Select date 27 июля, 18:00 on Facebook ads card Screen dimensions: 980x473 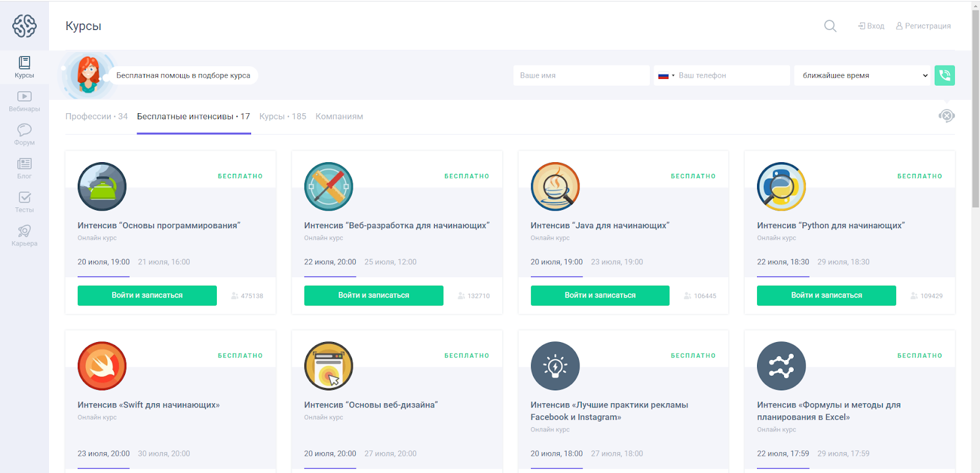coord(617,453)
